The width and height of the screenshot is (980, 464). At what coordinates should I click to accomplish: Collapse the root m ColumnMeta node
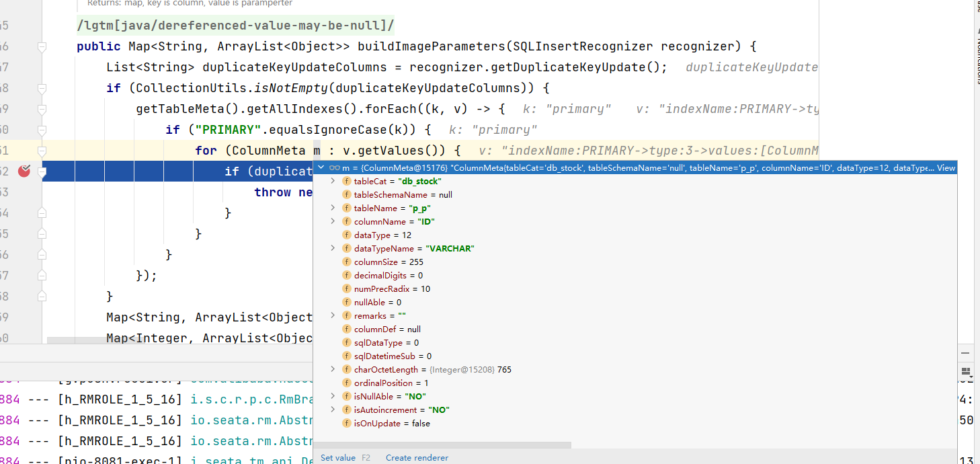coord(321,168)
